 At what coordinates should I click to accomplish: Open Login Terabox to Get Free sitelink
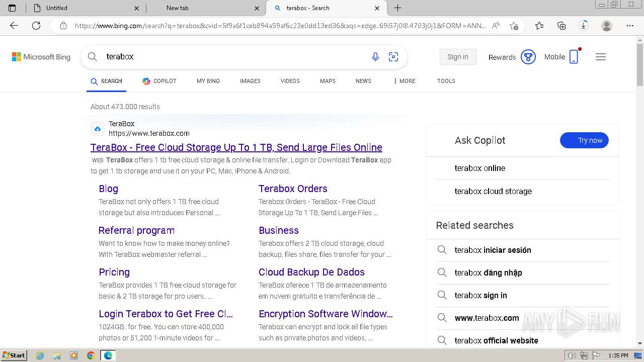click(166, 314)
